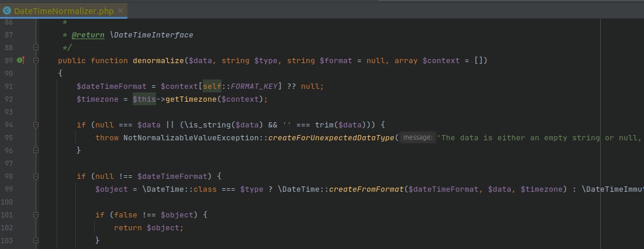Click the $dateTimeFormat variable on line 91
This screenshot has width=644, height=249.
tap(111, 87)
